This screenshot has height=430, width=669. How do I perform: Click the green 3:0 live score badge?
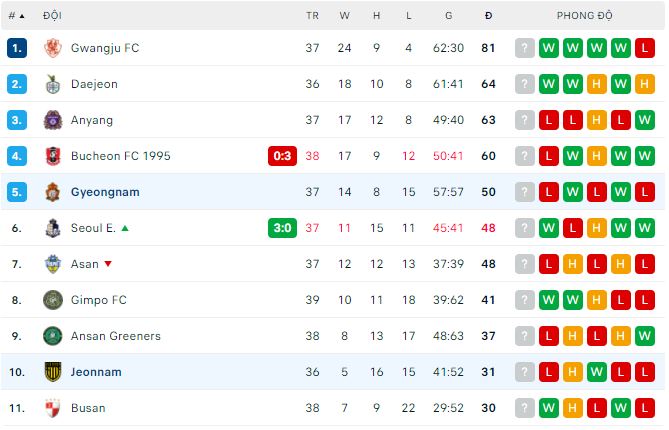point(282,228)
